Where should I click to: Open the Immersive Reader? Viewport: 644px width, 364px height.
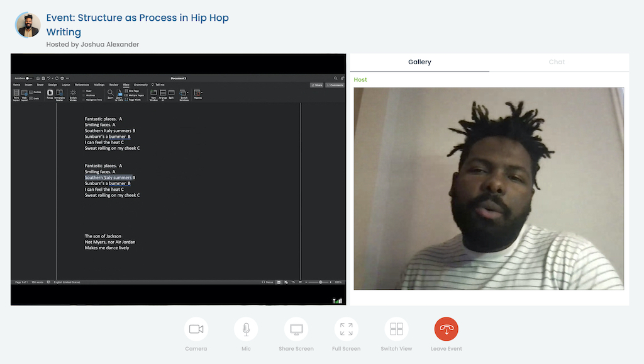tap(60, 95)
